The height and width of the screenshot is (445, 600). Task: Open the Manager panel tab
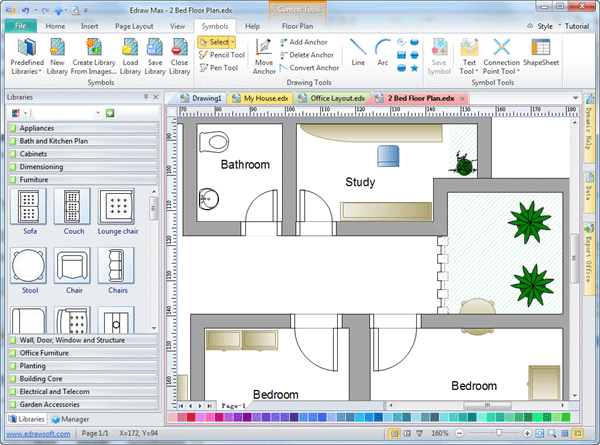(70, 419)
